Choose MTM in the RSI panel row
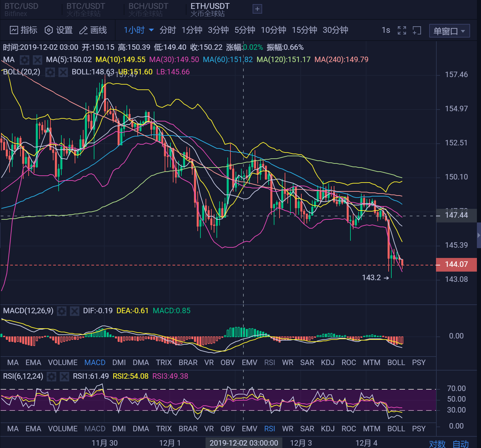This screenshot has width=481, height=448. 372,429
